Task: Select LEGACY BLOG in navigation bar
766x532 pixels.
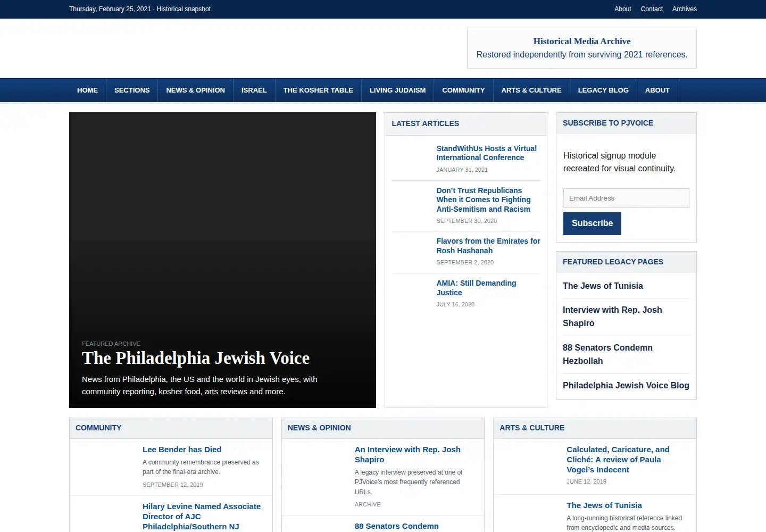Action: point(603,90)
